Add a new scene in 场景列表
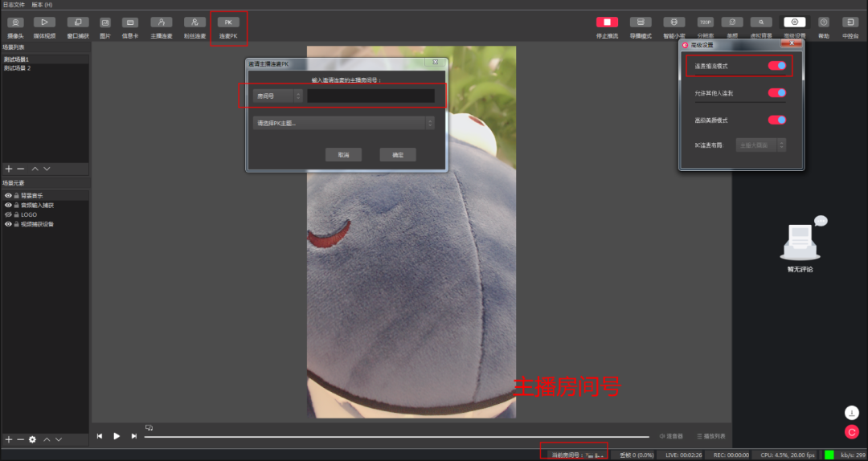868x461 pixels. click(x=8, y=169)
